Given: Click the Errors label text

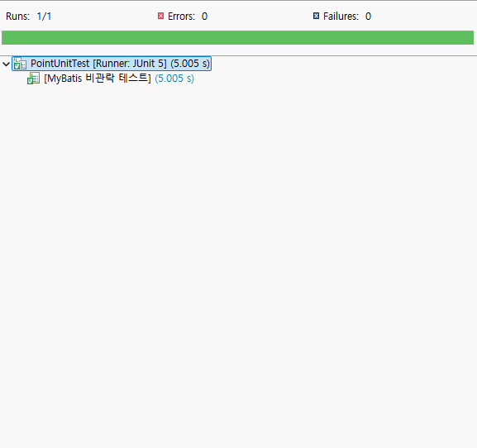Looking at the screenshot, I should click(181, 17).
